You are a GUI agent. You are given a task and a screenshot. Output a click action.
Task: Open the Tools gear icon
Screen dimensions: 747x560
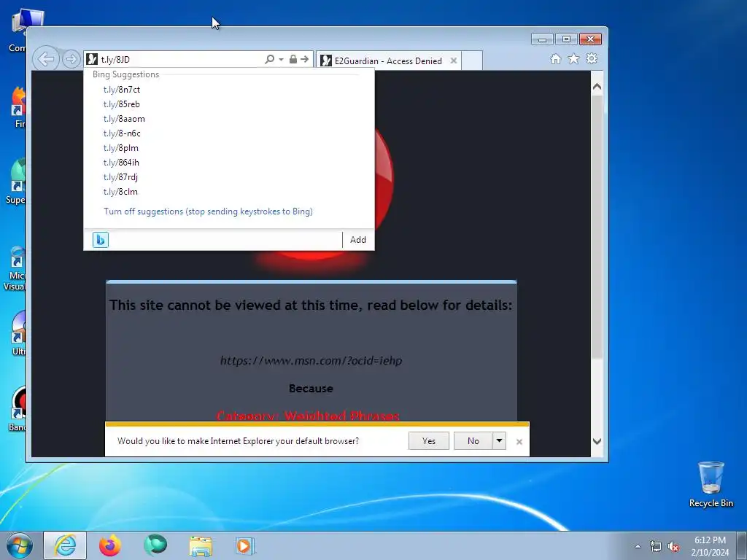592,58
